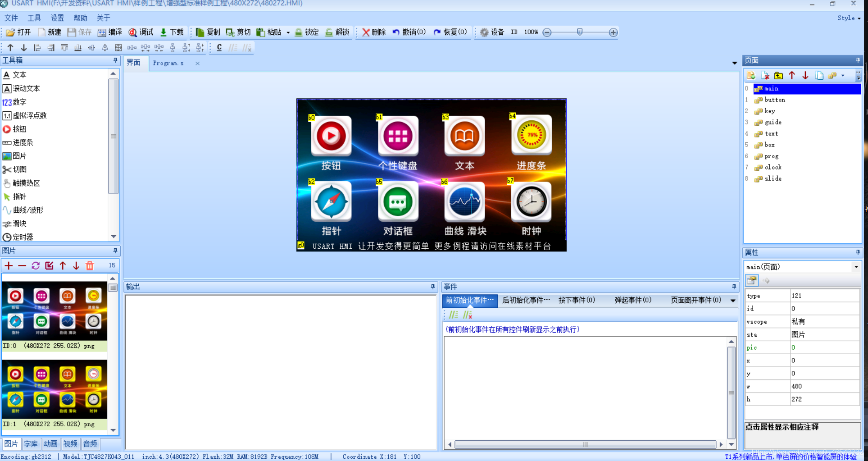Add a picture with the red plus icon
Image resolution: width=868 pixels, height=461 pixels.
pyautogui.click(x=9, y=265)
